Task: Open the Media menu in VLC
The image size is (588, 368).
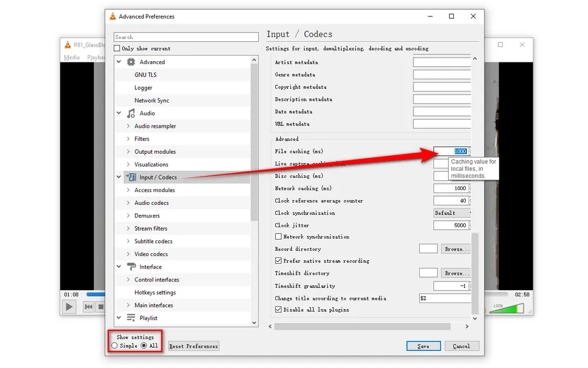Action: [x=72, y=58]
